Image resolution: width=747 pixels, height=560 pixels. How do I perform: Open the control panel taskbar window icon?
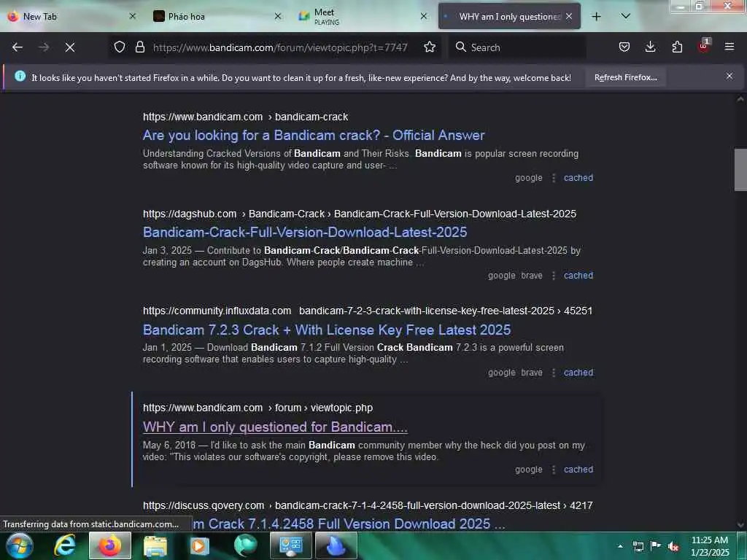(291, 545)
